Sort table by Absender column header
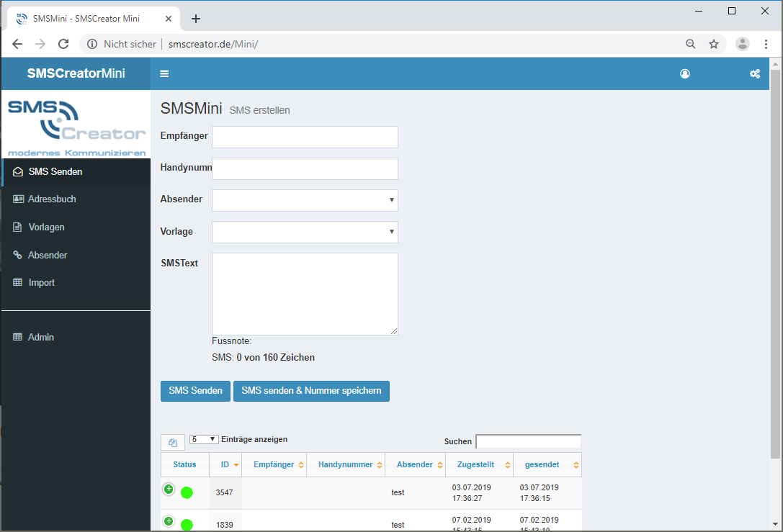This screenshot has width=783, height=532. point(415,464)
